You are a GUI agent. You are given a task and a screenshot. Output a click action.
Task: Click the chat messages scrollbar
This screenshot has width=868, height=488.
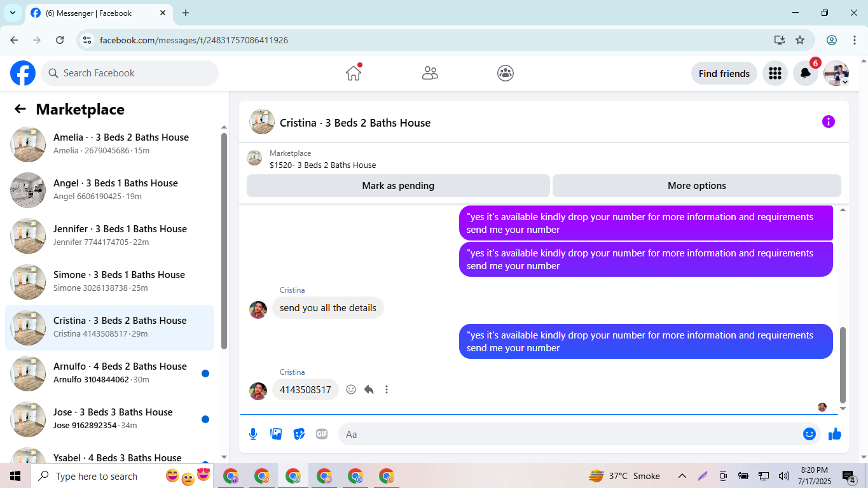[843, 365]
